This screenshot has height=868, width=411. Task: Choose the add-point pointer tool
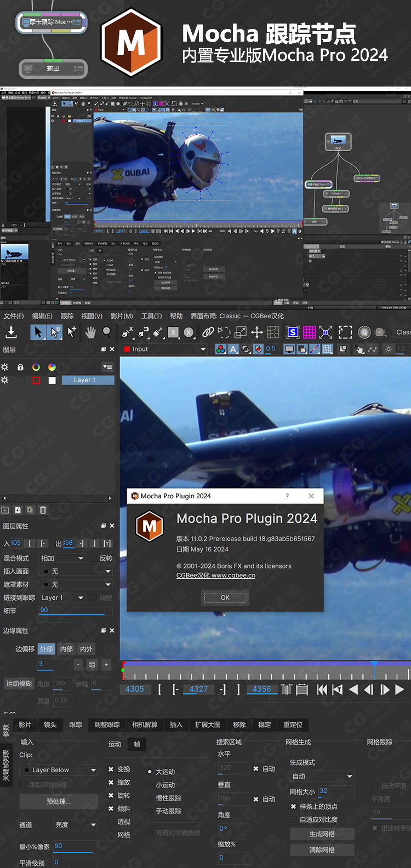click(x=72, y=332)
